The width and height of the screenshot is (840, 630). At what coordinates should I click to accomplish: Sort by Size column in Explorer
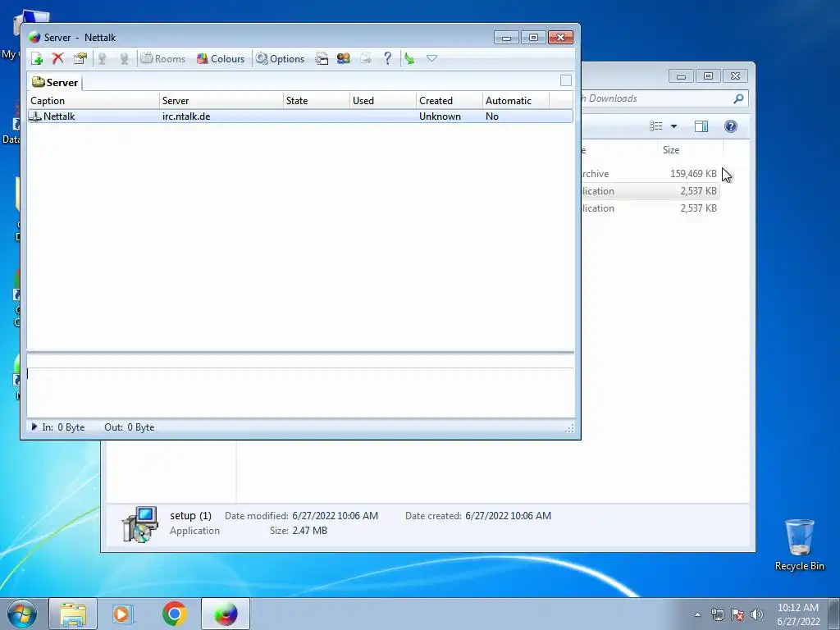690,150
